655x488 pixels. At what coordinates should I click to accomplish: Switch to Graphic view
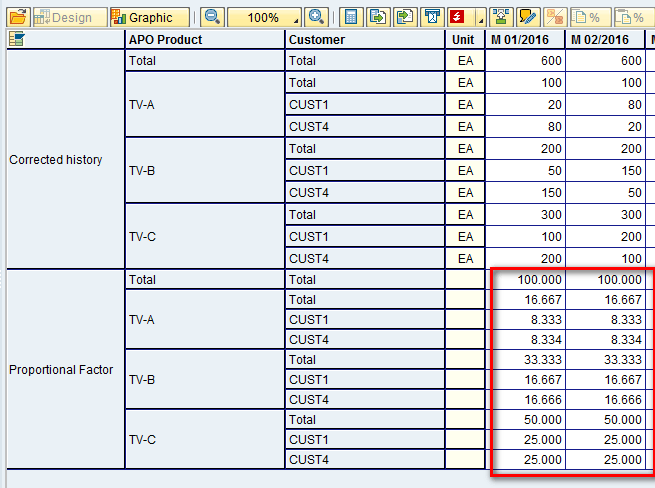(141, 17)
